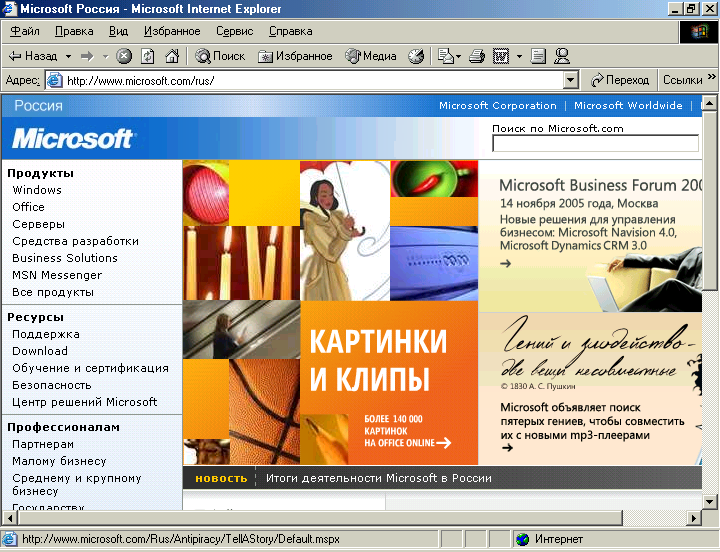Click the Переход go button
This screenshot has height=552, width=720.
619,80
